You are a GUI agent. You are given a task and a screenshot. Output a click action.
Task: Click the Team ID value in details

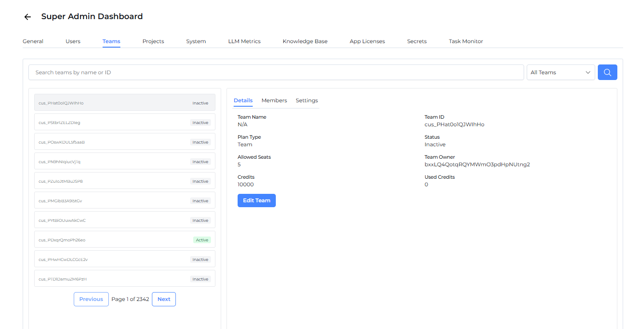(454, 124)
